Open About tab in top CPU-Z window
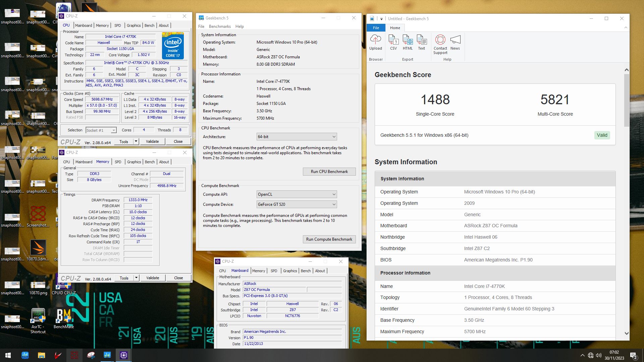644x362 pixels. point(164,25)
